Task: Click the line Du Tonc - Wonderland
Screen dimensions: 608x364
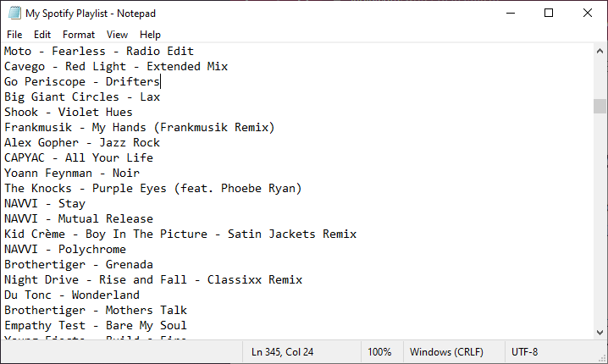Action: pyautogui.click(x=72, y=295)
